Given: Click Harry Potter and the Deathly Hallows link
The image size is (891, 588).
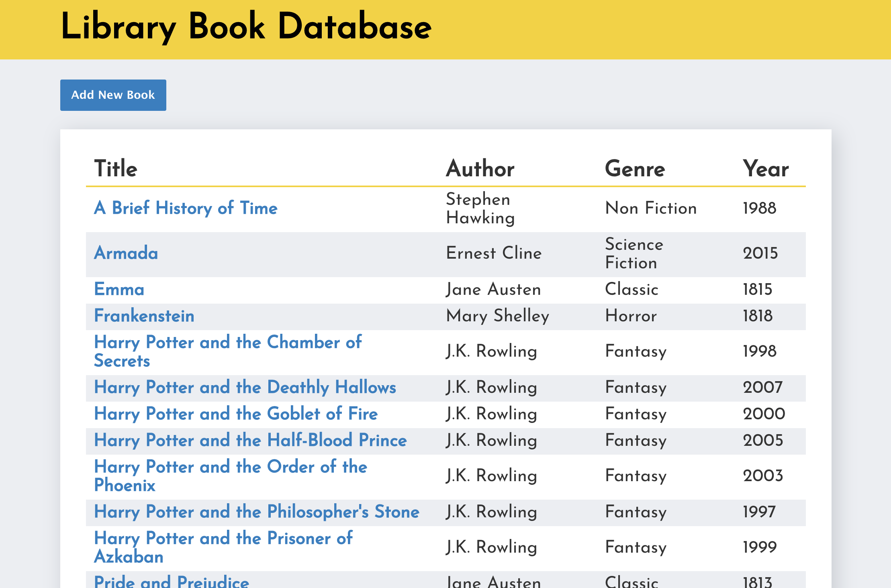Looking at the screenshot, I should (x=245, y=387).
